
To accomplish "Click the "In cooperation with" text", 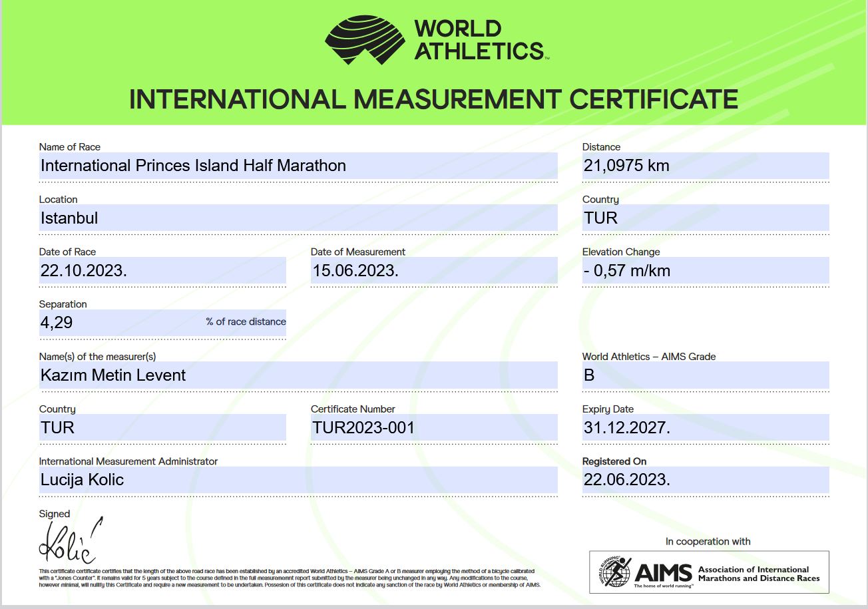I will 708,542.
